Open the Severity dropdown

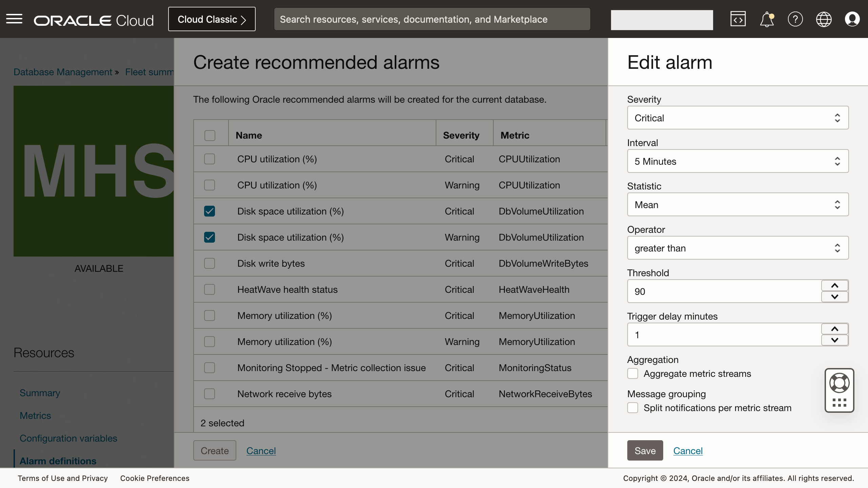(737, 118)
